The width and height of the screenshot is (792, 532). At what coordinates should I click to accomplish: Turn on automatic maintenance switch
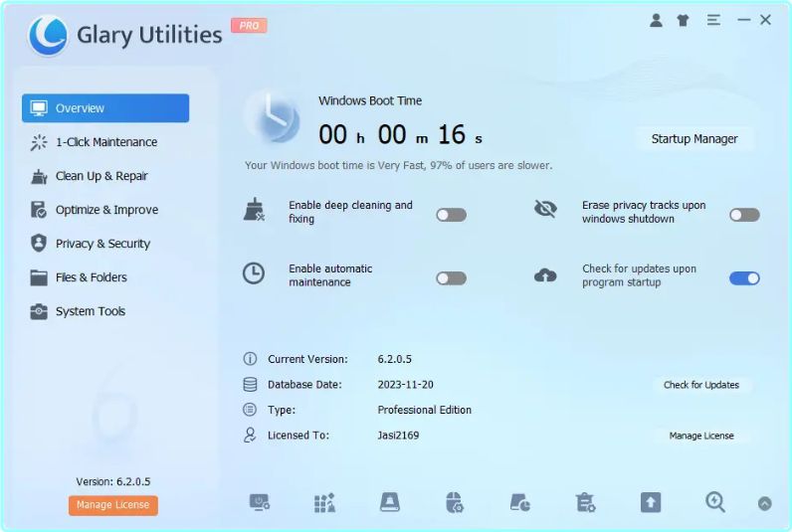pyautogui.click(x=451, y=278)
